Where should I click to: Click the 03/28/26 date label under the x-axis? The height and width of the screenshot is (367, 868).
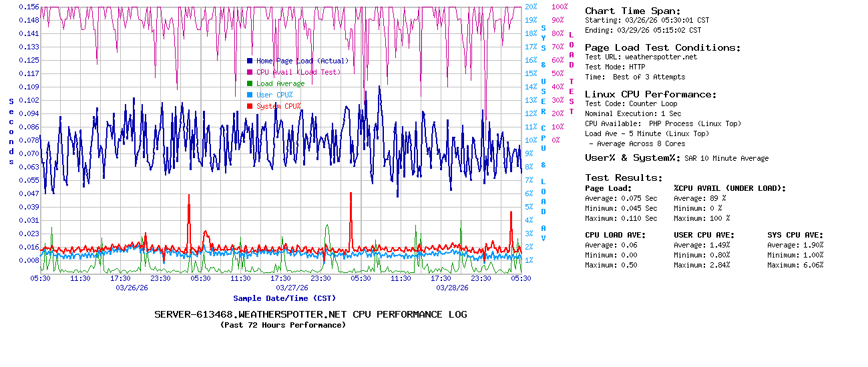tap(451, 288)
